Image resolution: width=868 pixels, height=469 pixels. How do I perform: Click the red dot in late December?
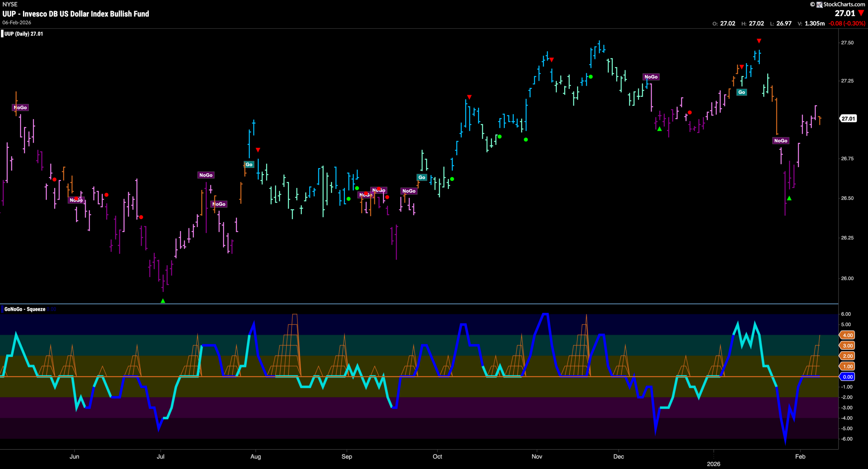pyautogui.click(x=690, y=113)
